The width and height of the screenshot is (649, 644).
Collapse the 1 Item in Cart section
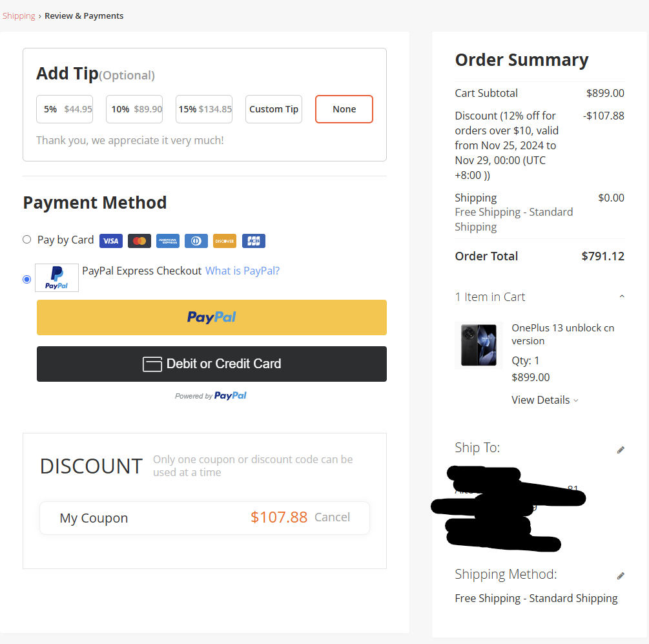pyautogui.click(x=621, y=297)
